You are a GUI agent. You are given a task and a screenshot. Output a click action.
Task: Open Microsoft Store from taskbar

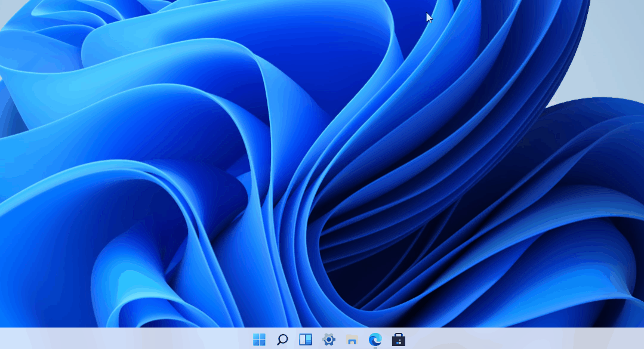tap(398, 339)
